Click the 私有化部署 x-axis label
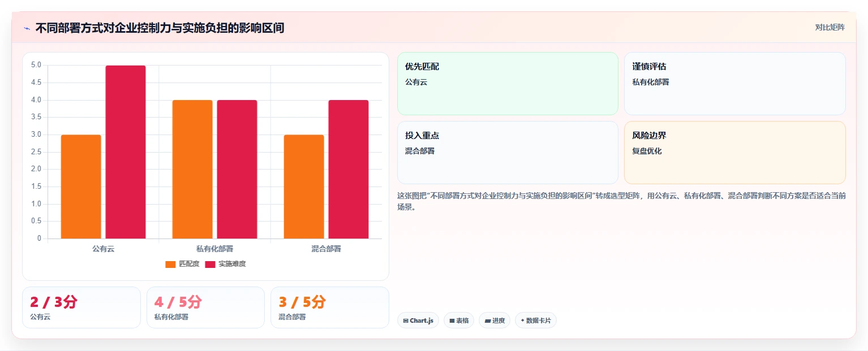 click(x=214, y=249)
